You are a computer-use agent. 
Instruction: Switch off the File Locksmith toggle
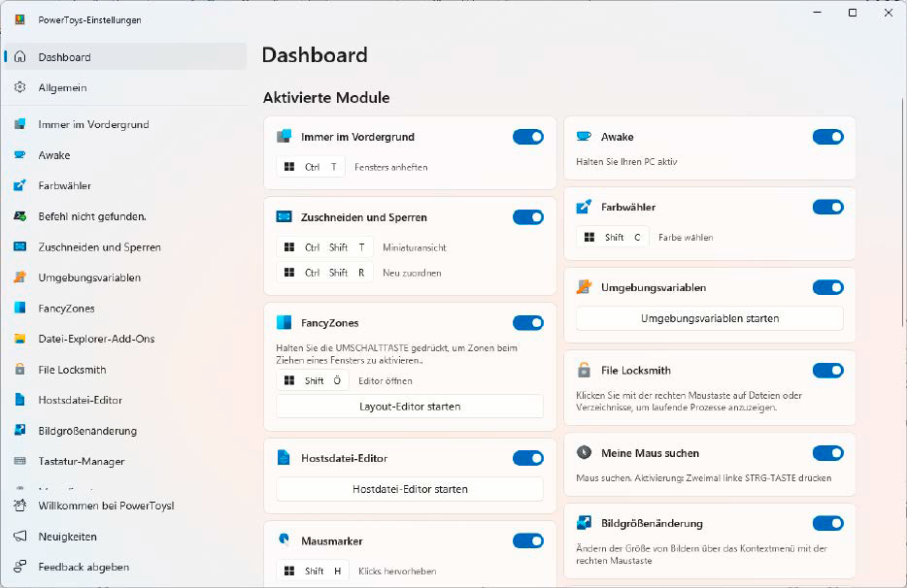(828, 370)
